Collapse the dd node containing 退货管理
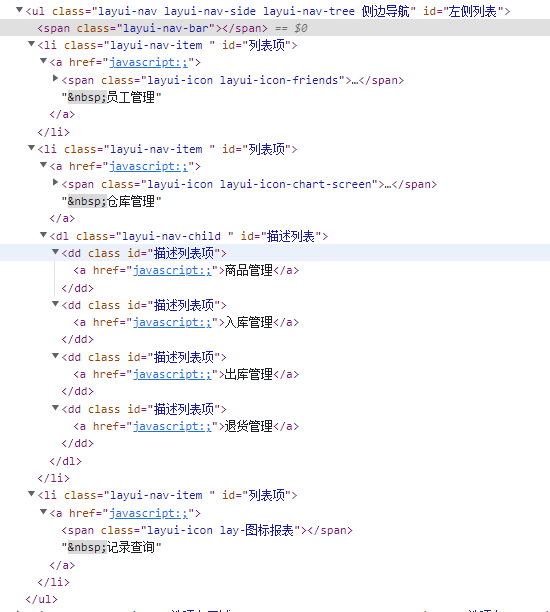Screen dimensions: 550x612 [55, 407]
